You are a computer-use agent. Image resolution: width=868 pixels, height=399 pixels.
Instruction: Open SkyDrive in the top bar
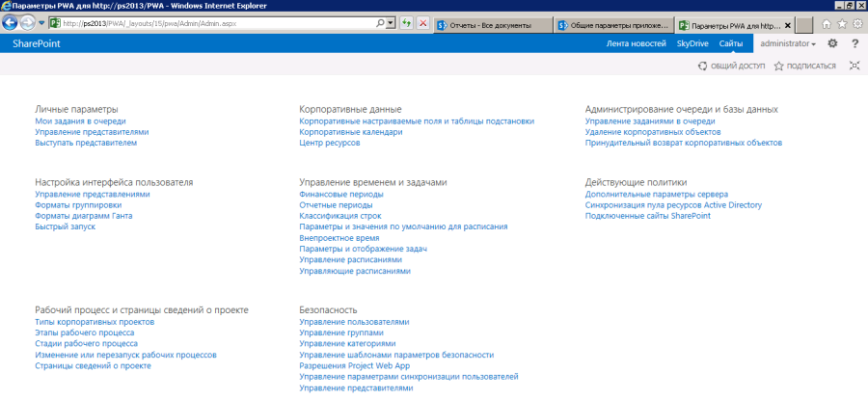692,43
